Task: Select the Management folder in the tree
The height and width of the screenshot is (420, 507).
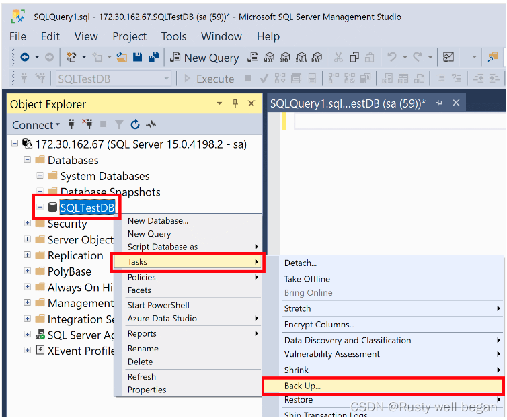Action: pyautogui.click(x=80, y=303)
